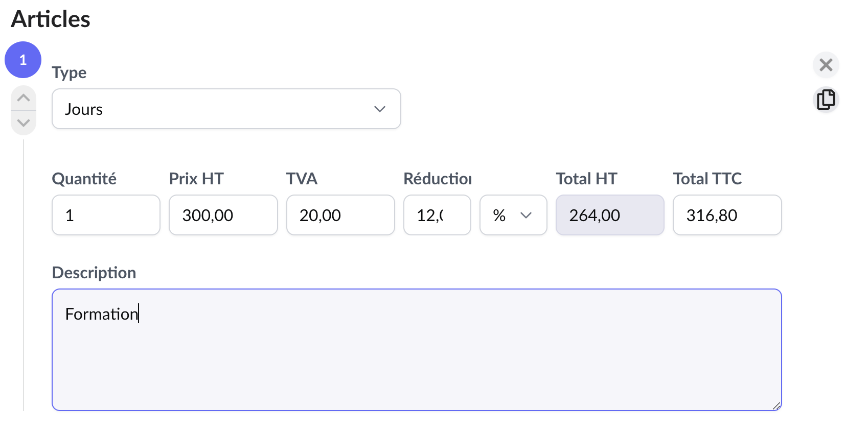Viewport: 868px width, 433px height.
Task: Click the Type label above the dropdown
Action: click(x=69, y=73)
